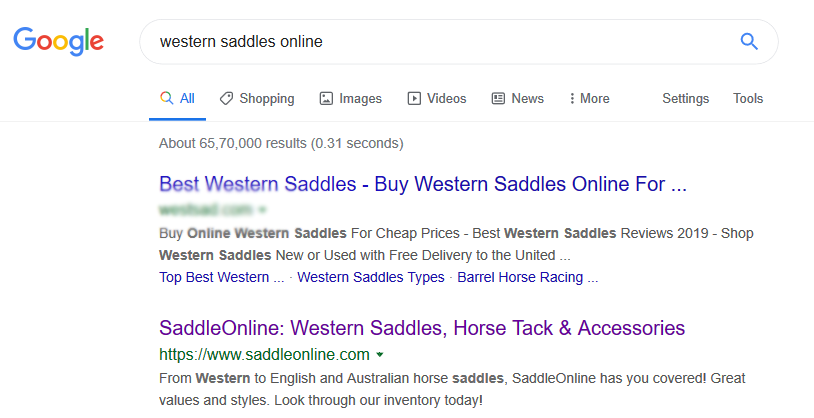
Task: Switch to the Shopping tab
Action: pyautogui.click(x=257, y=99)
